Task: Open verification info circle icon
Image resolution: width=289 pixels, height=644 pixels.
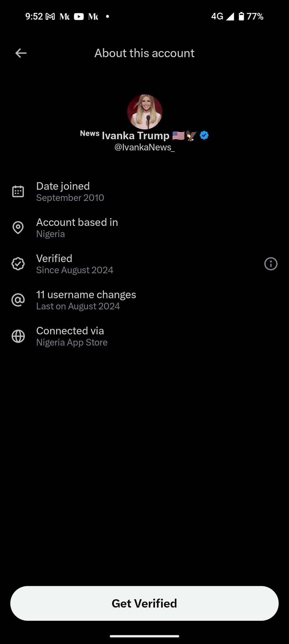Action: coord(271,264)
